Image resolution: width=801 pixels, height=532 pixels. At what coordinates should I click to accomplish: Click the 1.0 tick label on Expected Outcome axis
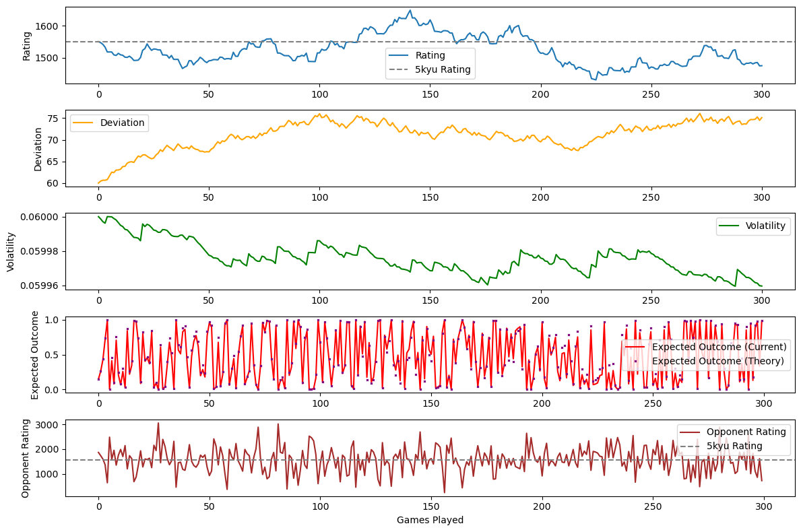51,320
